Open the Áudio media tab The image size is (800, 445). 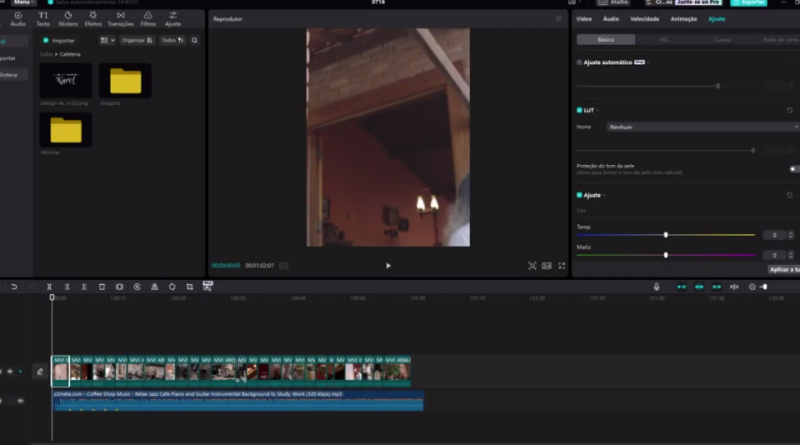pyautogui.click(x=18, y=19)
